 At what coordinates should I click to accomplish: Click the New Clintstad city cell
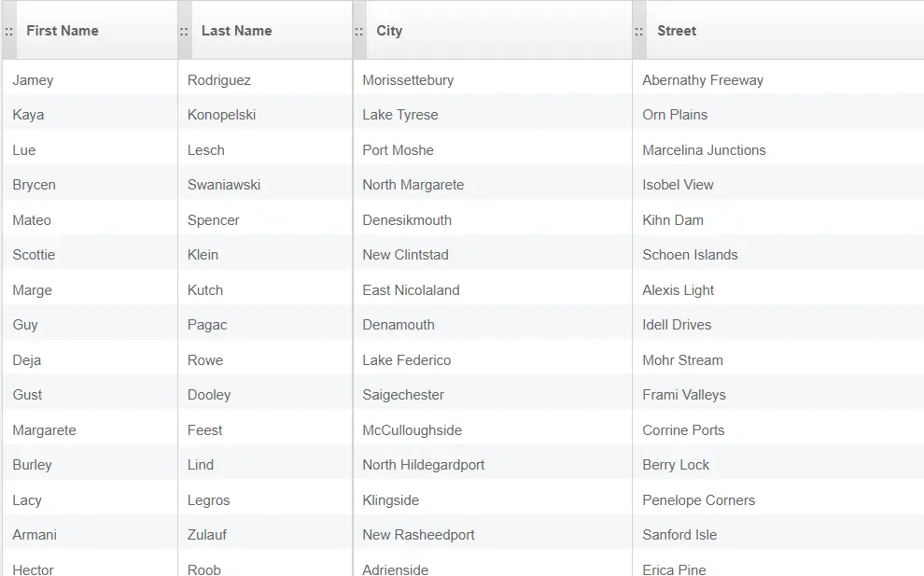[492, 255]
